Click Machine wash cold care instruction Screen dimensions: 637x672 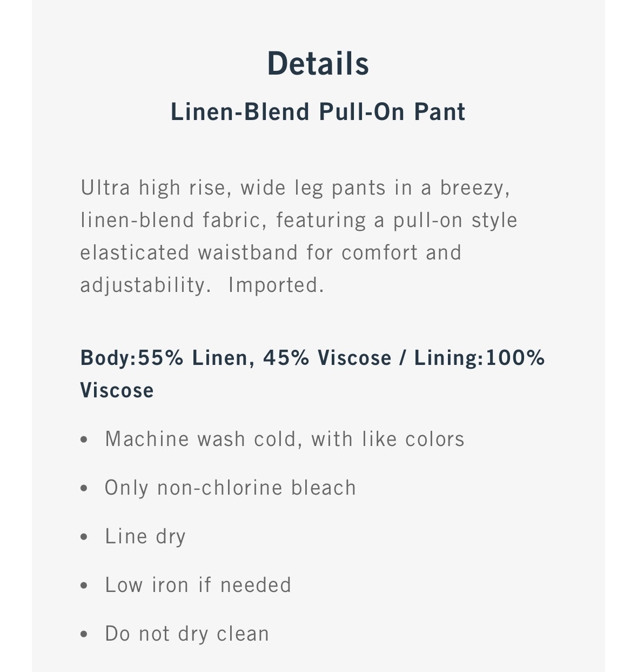285,439
